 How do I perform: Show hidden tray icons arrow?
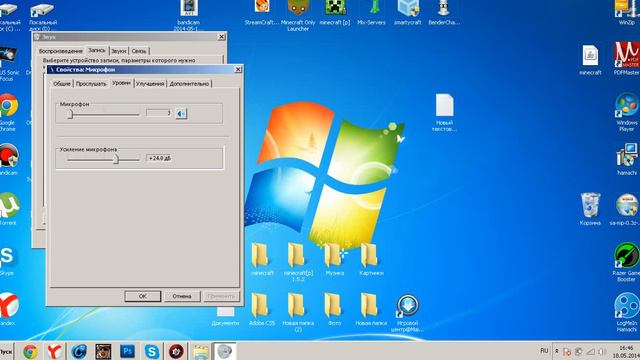tap(556, 351)
